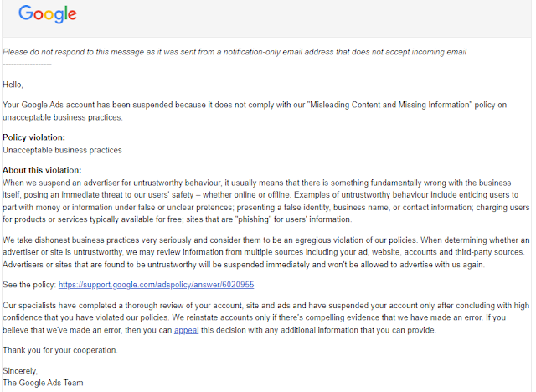Image resolution: width=536 pixels, height=392 pixels.
Task: Click the paragraph starting 'When we suspend an advertiser'
Action: tap(266, 201)
